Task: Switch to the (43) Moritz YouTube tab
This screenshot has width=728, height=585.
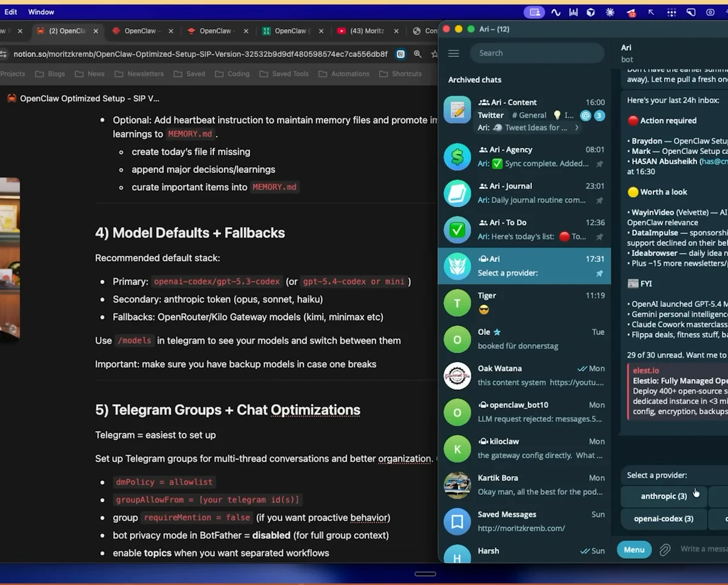Action: (x=366, y=31)
